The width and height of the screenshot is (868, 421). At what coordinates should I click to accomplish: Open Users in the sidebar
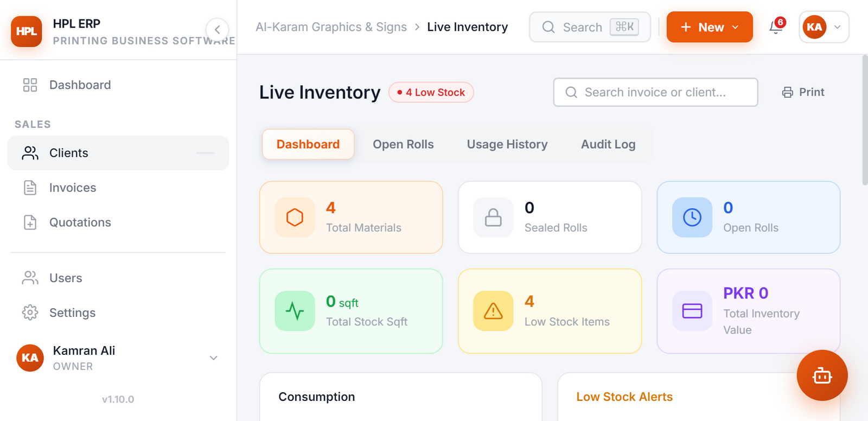click(x=118, y=278)
